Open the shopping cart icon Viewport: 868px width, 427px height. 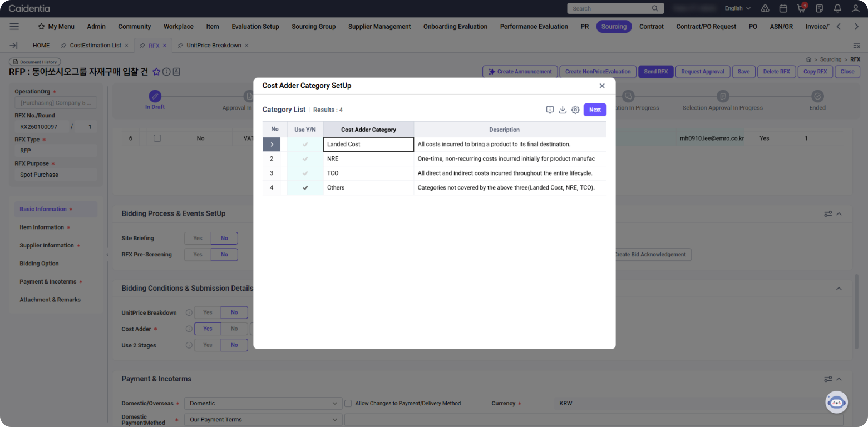point(801,8)
